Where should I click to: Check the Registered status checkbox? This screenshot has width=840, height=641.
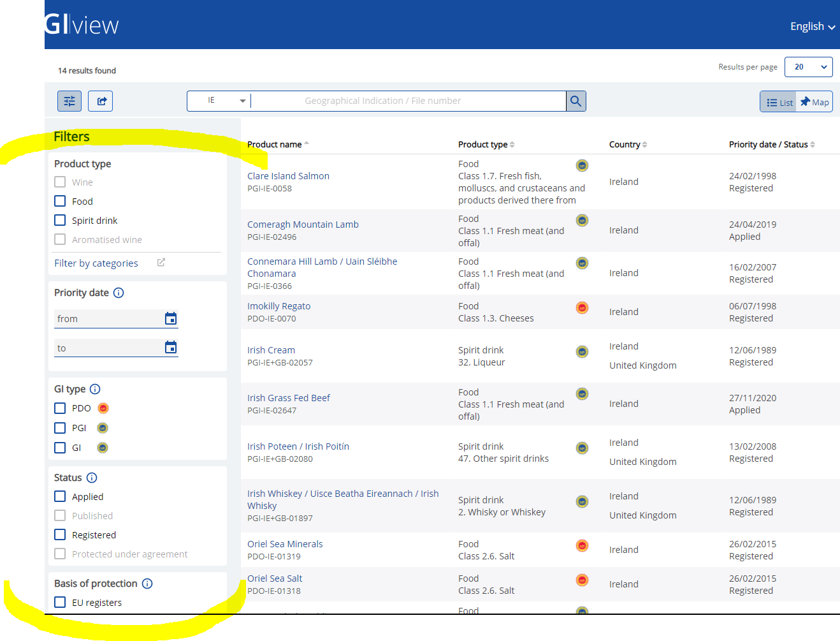pyautogui.click(x=60, y=534)
